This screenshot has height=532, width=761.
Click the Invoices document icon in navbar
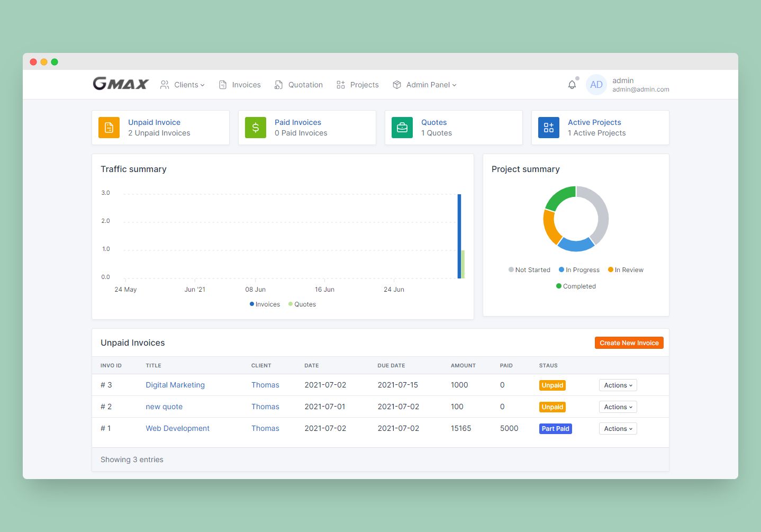(x=223, y=85)
